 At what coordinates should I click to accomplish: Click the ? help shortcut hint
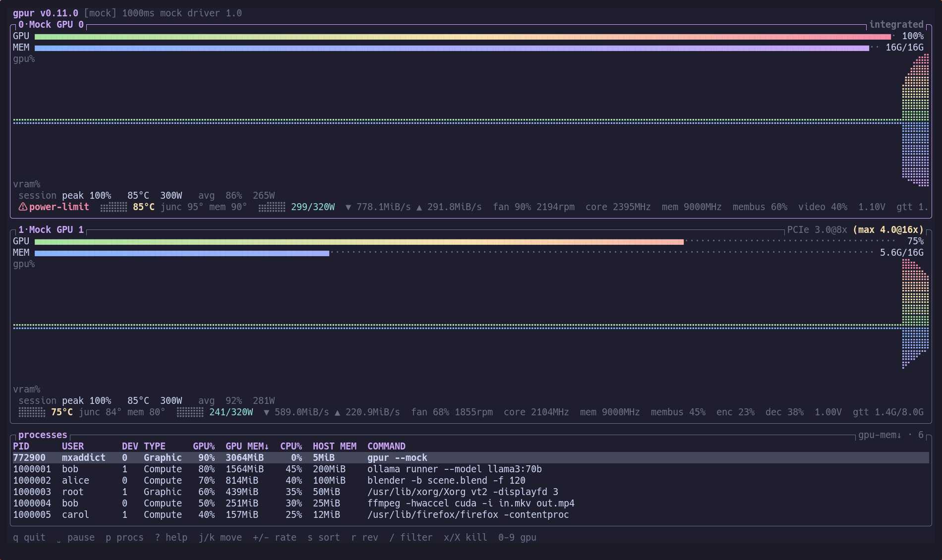(171, 537)
